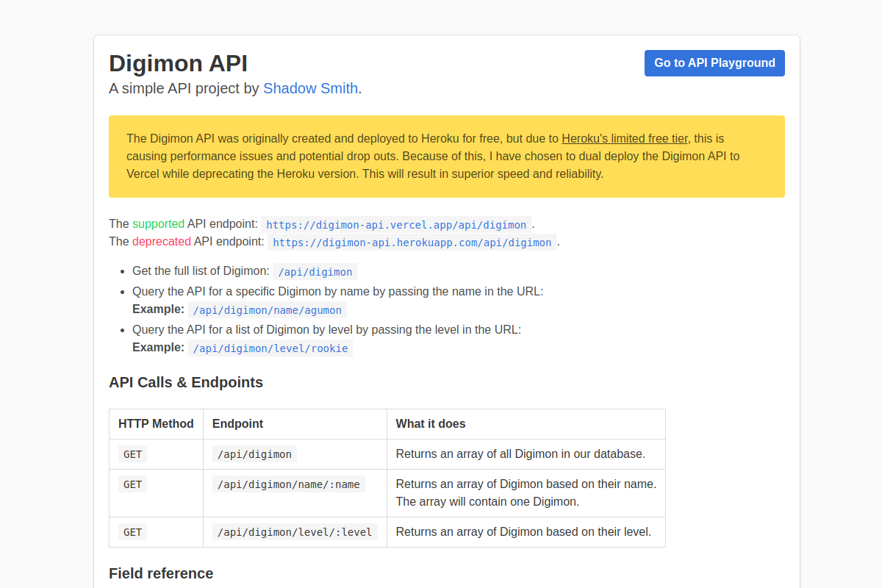Screen dimensions: 882x588
Task: Click the API Calls & Endpoints heading
Action: 186,382
